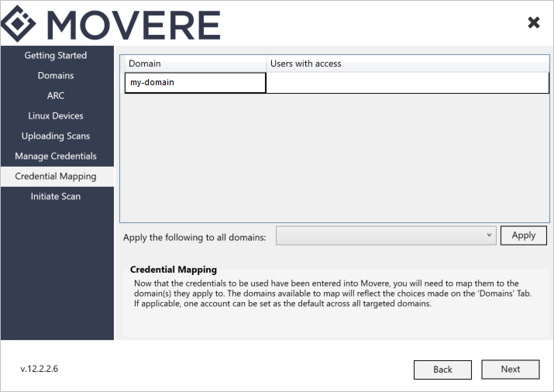The image size is (554, 392).
Task: Select the Credential Mapping tab
Action: coord(56,176)
